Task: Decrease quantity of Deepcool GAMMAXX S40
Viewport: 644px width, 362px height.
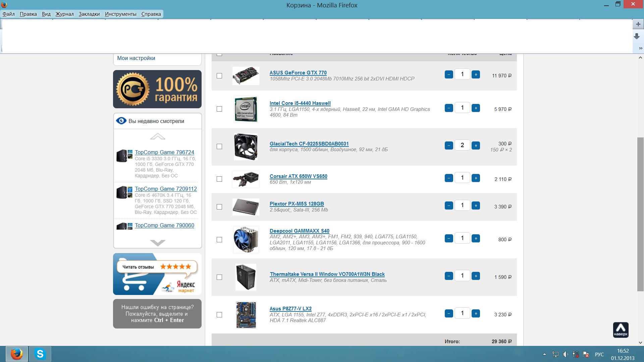Action: [449, 238]
